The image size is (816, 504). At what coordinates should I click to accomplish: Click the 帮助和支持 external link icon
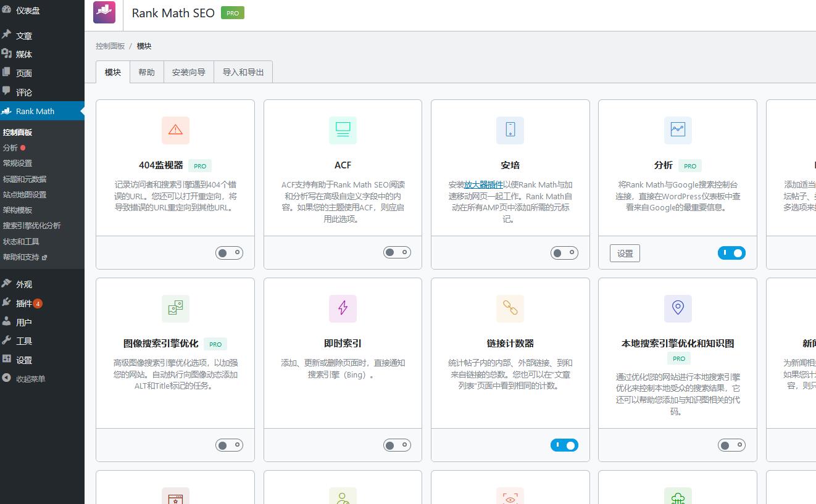44,257
